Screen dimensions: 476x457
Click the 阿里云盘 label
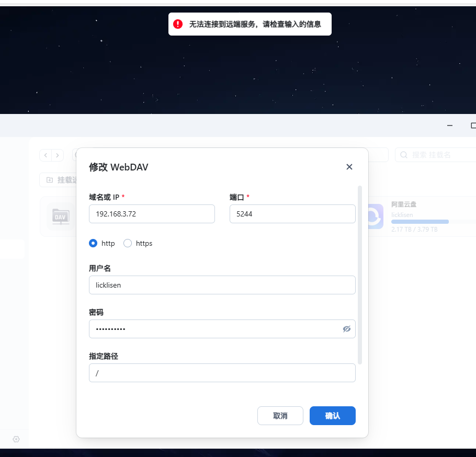coord(404,204)
